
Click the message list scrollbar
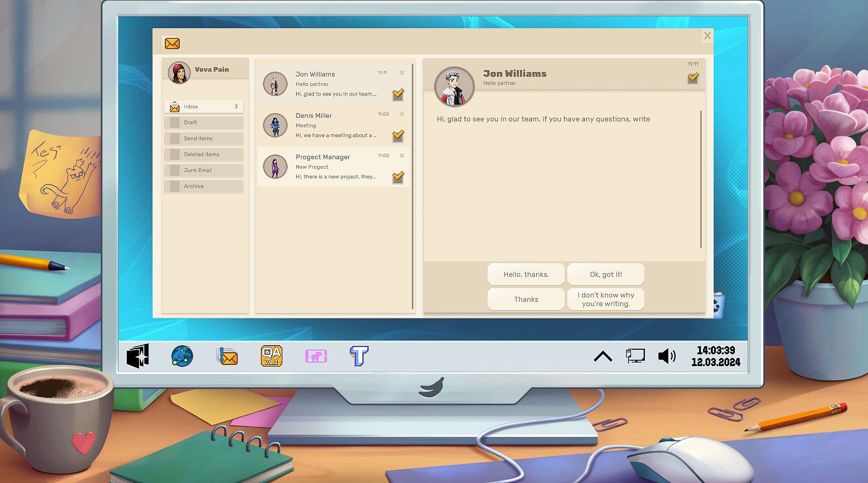coord(413,186)
